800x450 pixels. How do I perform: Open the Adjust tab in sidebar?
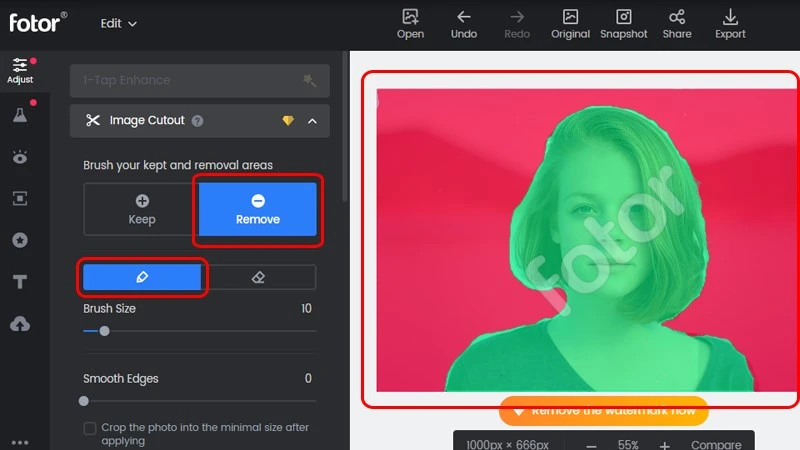pyautogui.click(x=19, y=70)
